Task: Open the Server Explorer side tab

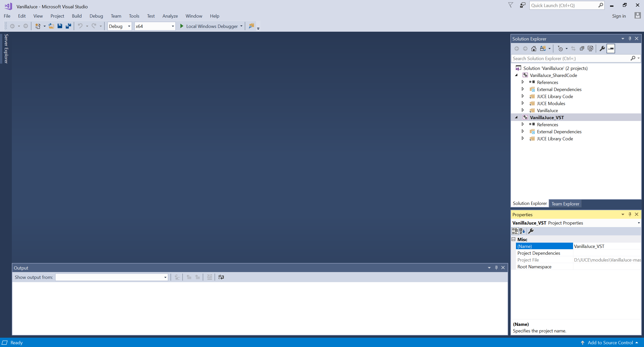Action: [x=6, y=49]
